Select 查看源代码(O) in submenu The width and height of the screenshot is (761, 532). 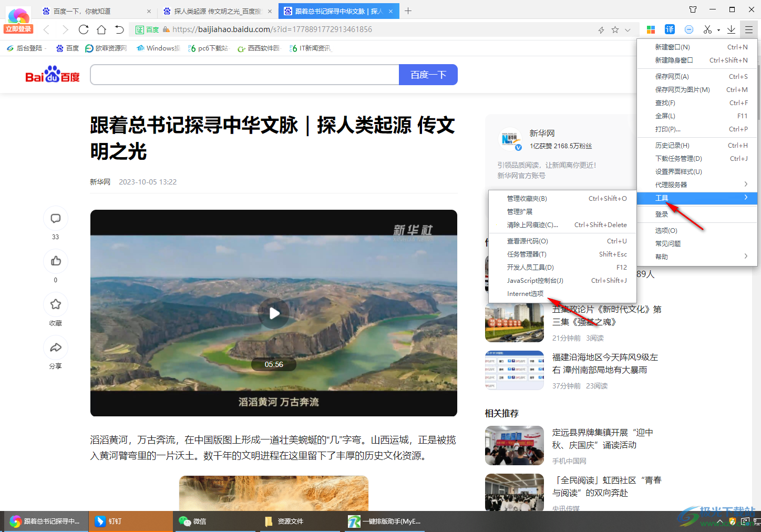point(562,241)
